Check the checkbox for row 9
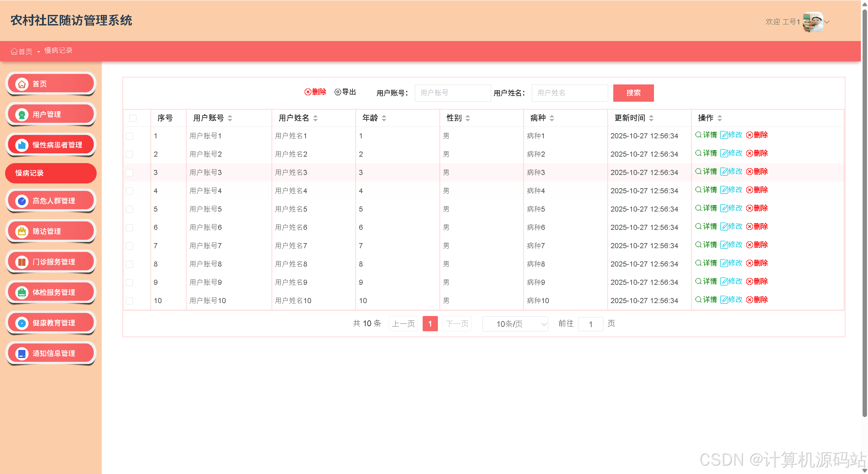 click(x=129, y=282)
